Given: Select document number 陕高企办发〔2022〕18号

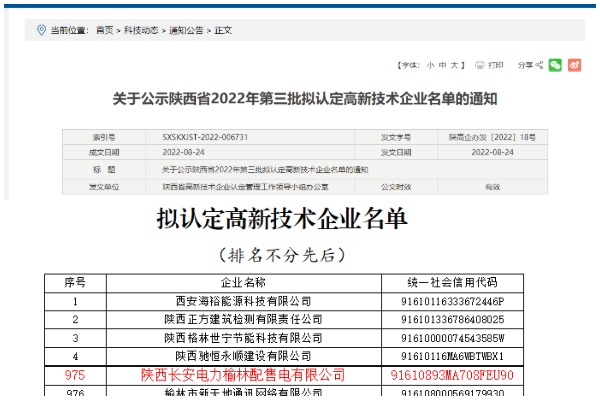Looking at the screenshot, I should (492, 137).
